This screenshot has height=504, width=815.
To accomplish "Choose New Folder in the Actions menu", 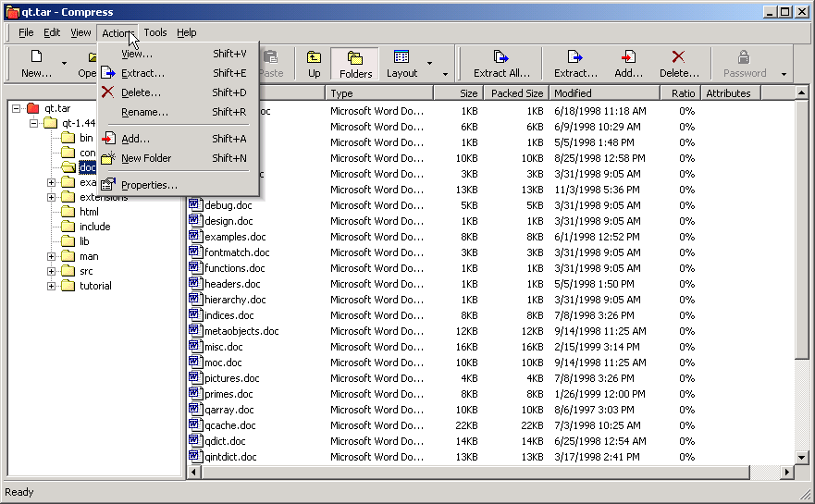I will (x=179, y=158).
